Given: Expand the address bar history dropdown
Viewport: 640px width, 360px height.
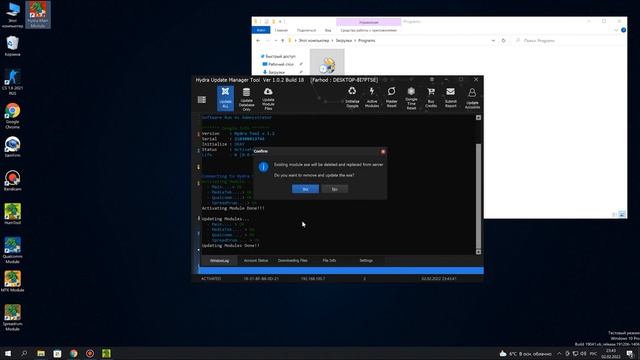Looking at the screenshot, I should click(x=493, y=40).
